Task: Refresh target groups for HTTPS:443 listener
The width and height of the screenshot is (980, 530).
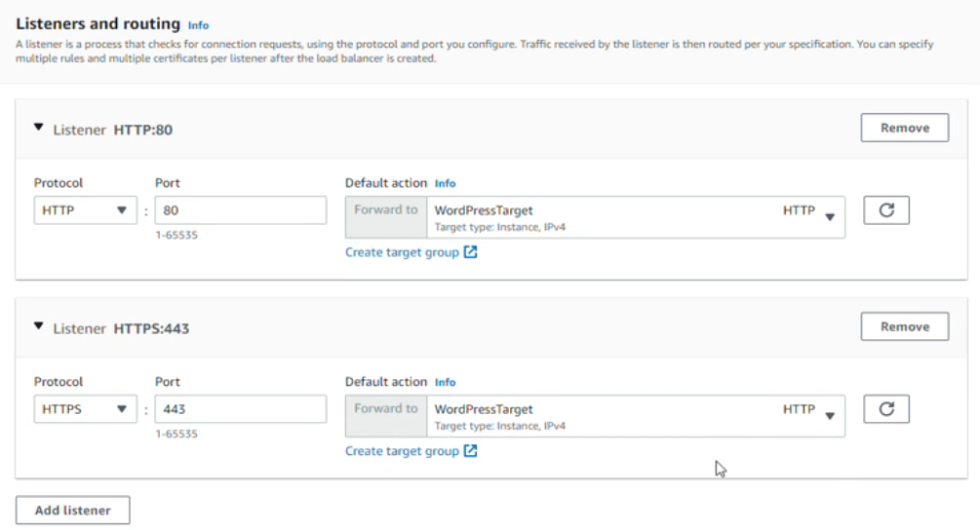Action: (886, 409)
